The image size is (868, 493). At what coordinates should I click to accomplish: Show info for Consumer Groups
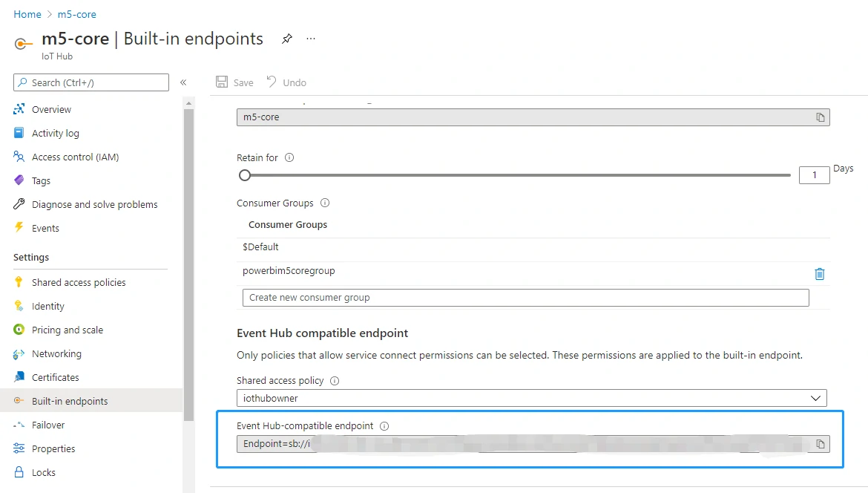click(325, 203)
